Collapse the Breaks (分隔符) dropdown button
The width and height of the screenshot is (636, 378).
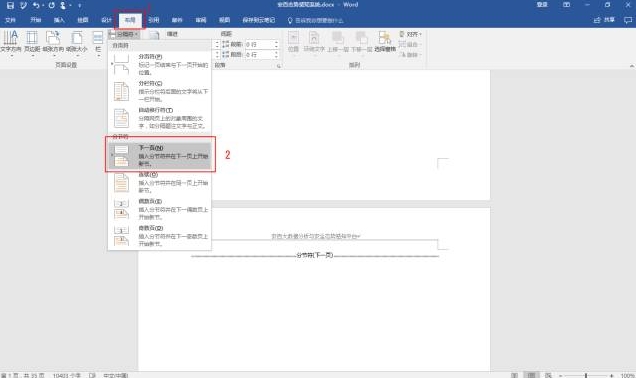124,34
